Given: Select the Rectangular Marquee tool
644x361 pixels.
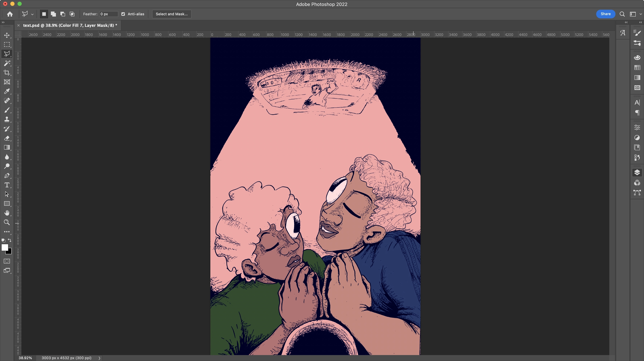Looking at the screenshot, I should point(7,44).
